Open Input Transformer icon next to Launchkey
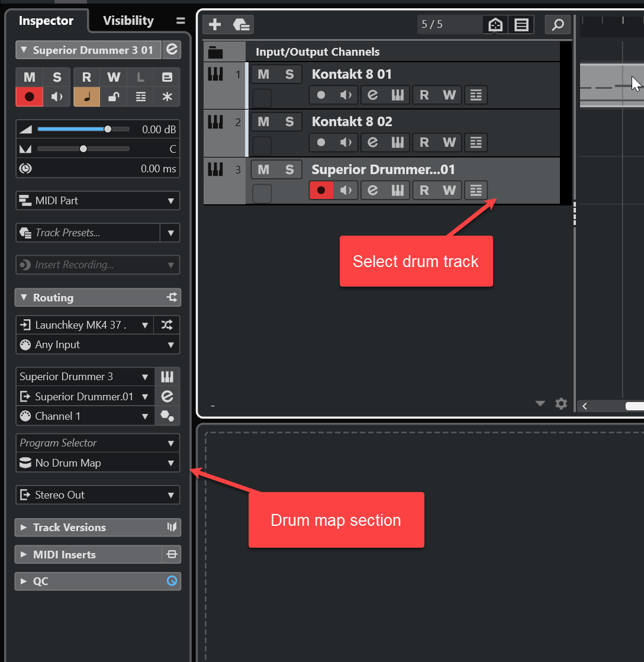This screenshot has height=662, width=644. (167, 324)
